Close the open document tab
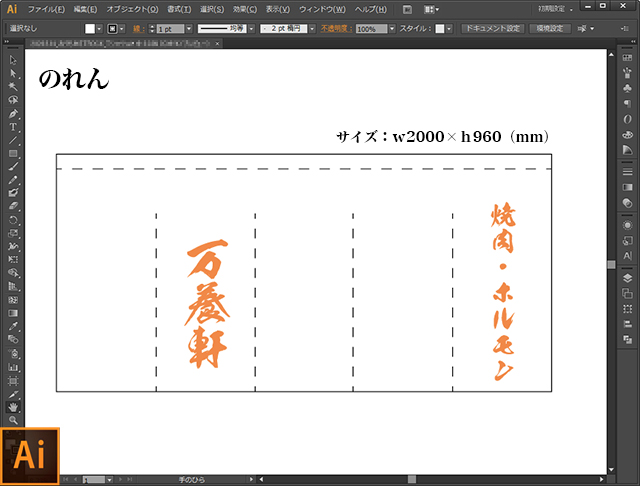 pos(218,43)
